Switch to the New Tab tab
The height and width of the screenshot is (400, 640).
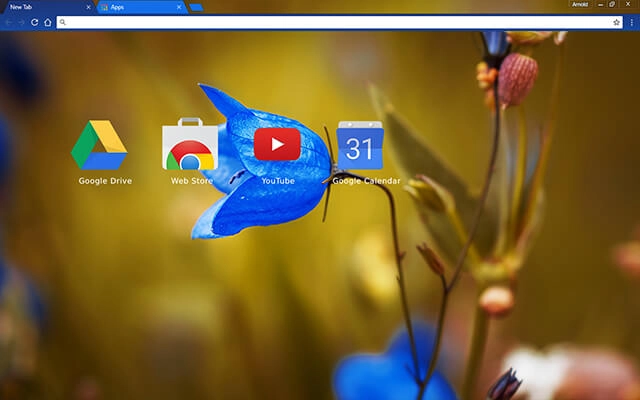(x=47, y=7)
